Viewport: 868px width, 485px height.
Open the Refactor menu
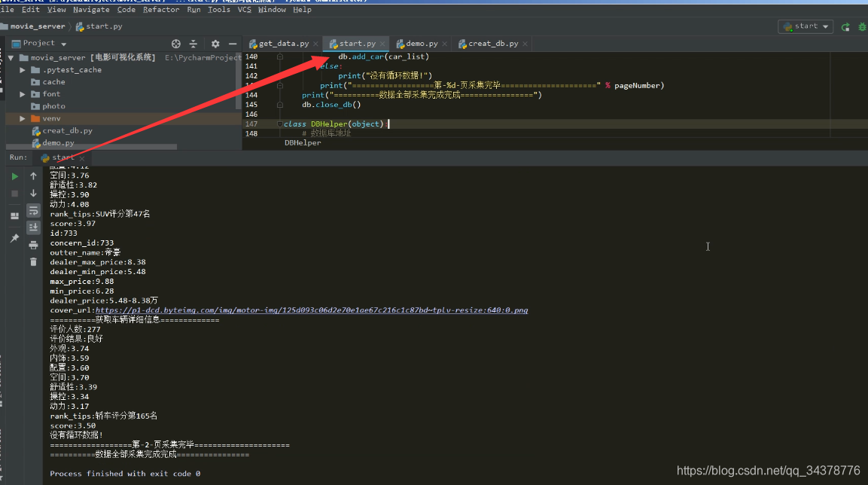(x=161, y=9)
